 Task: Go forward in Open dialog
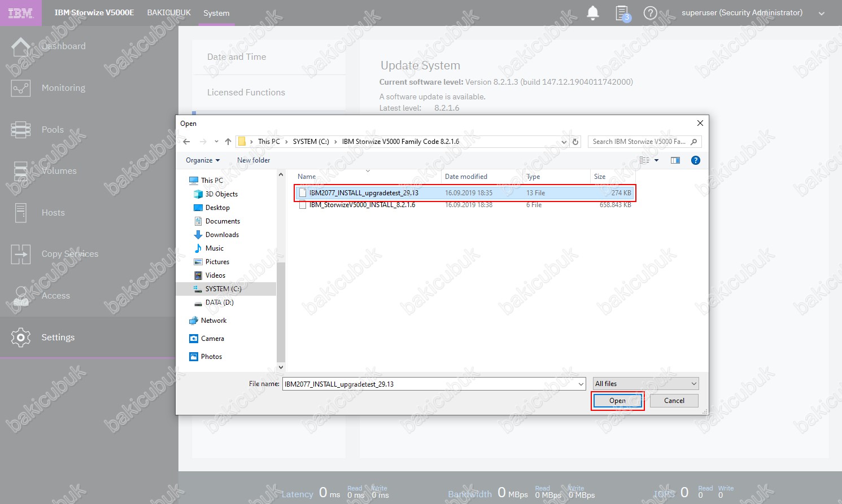point(203,142)
